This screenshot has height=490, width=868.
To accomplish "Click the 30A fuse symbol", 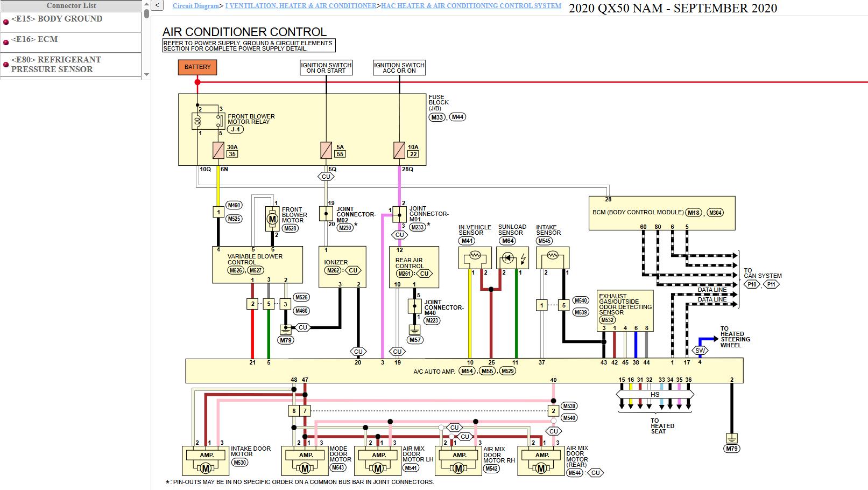I will click(x=218, y=150).
